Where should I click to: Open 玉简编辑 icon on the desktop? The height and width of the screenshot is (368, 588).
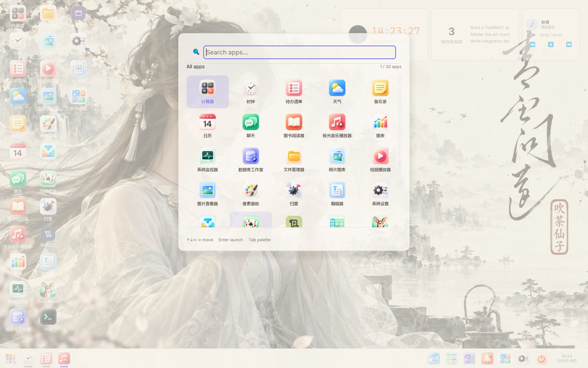click(79, 17)
